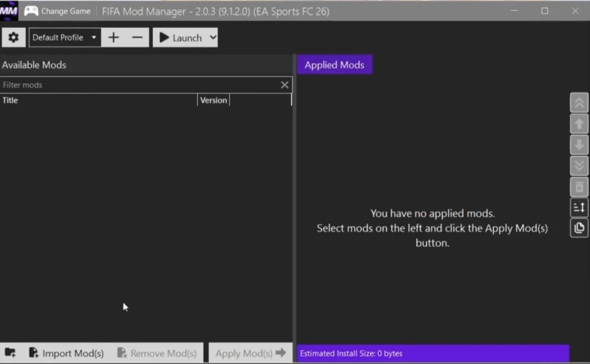590x364 pixels.
Task: Click Estimated Install Size status text
Action: click(351, 353)
